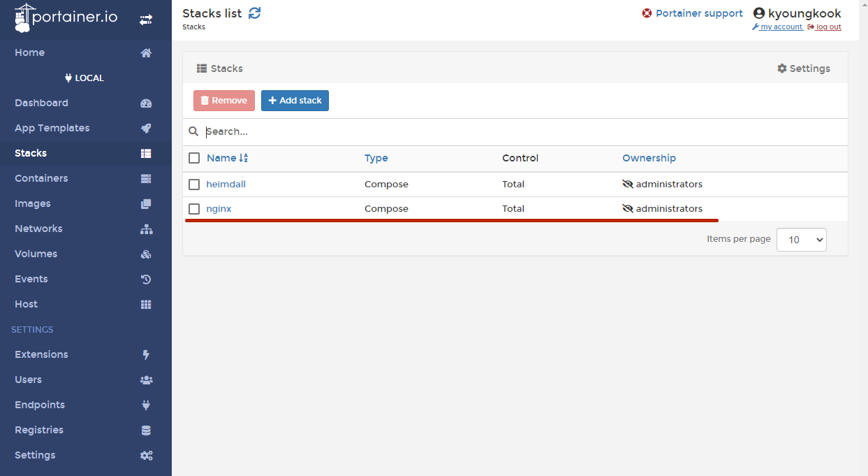Image resolution: width=868 pixels, height=476 pixels.
Task: Open the table Settings gear menu
Action: [x=804, y=68]
